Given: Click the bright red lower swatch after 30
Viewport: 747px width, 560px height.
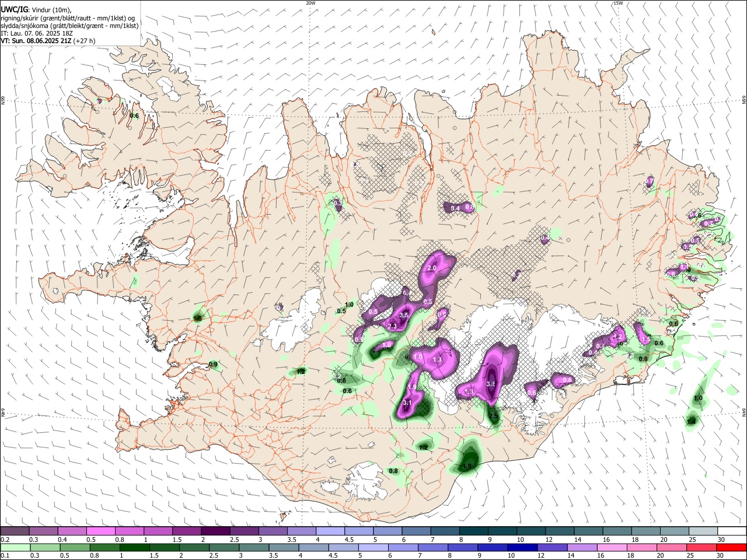Looking at the screenshot, I should coord(732,547).
